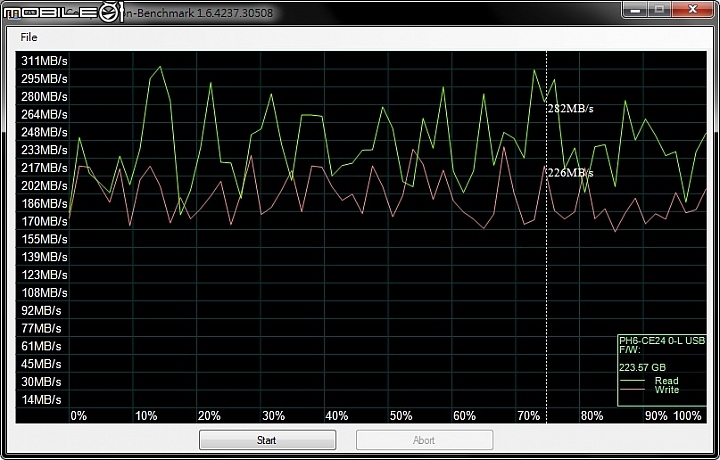The width and height of the screenshot is (720, 460).
Task: Click the 80% progress axis label
Action: (592, 416)
